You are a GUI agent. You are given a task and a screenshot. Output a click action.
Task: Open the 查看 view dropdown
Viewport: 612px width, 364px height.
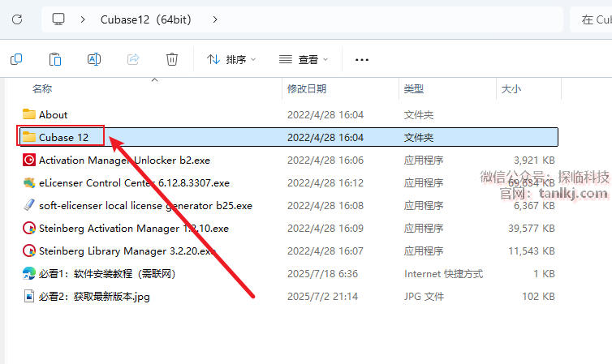click(x=304, y=59)
